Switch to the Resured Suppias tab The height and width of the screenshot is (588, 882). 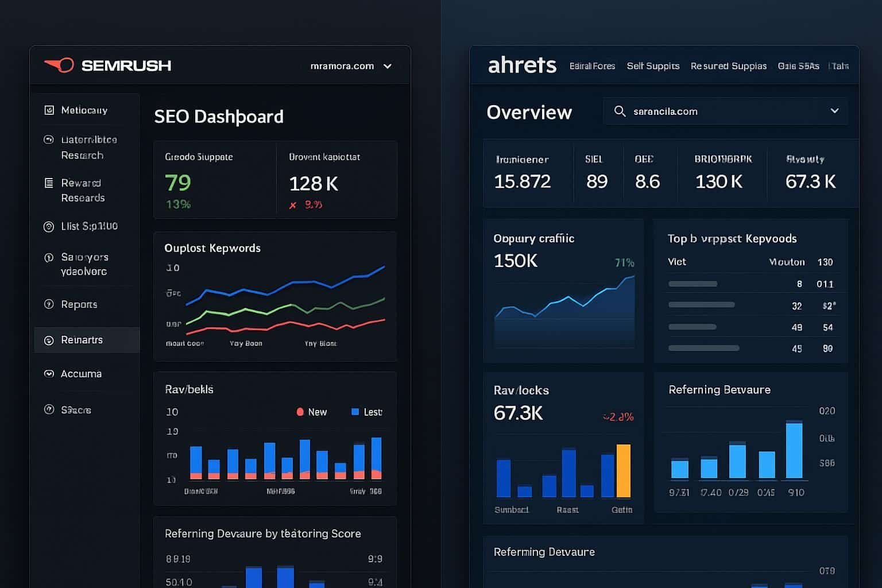(x=729, y=66)
